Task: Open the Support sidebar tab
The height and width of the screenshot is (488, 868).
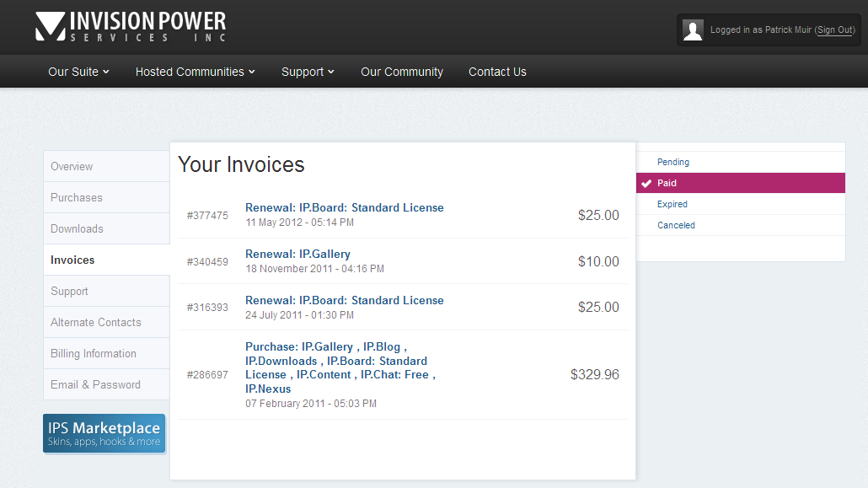Action: click(107, 292)
